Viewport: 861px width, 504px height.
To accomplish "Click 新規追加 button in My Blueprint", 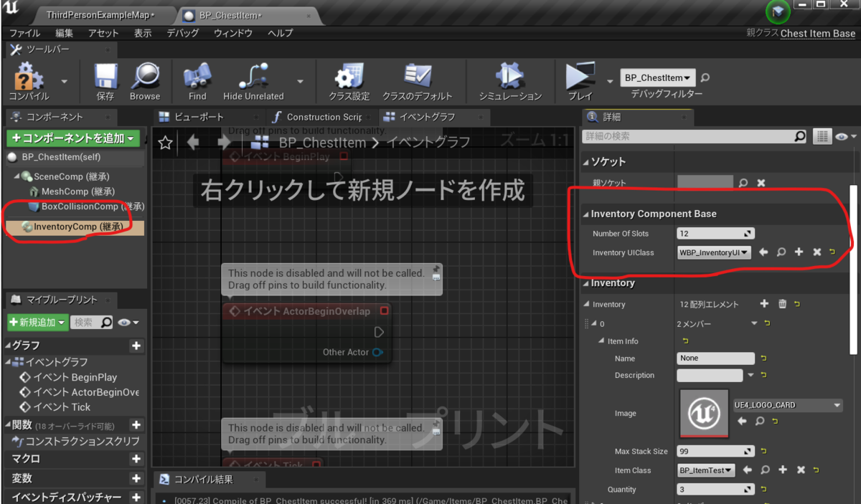I will click(37, 323).
